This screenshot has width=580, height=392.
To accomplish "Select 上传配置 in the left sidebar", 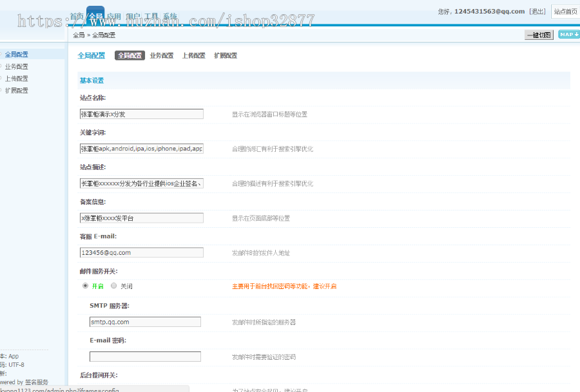I will [16, 79].
